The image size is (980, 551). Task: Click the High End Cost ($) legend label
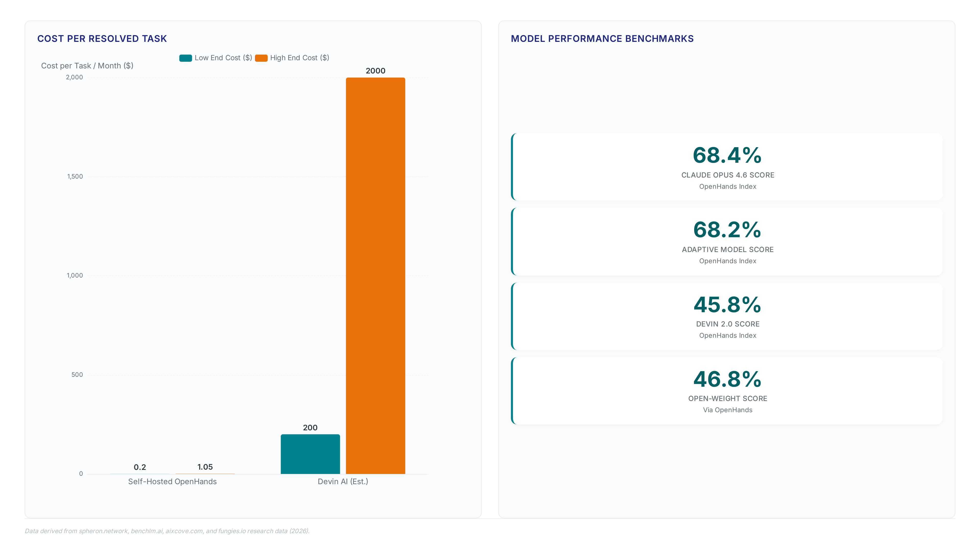click(x=299, y=58)
